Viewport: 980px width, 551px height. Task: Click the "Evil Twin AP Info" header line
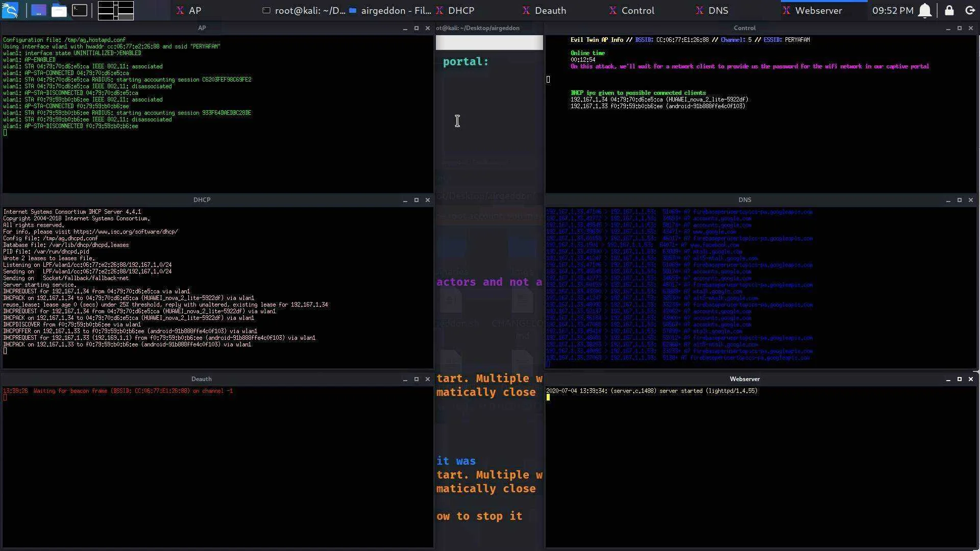point(690,40)
